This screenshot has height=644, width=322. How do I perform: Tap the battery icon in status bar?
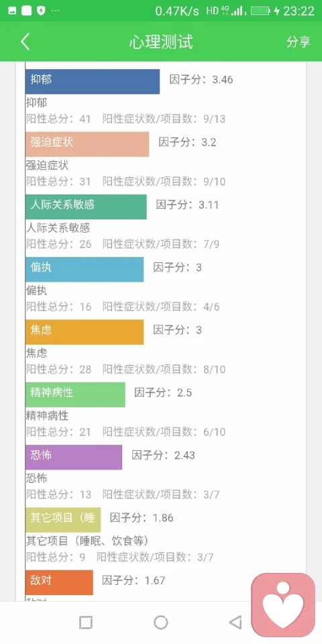[260, 11]
